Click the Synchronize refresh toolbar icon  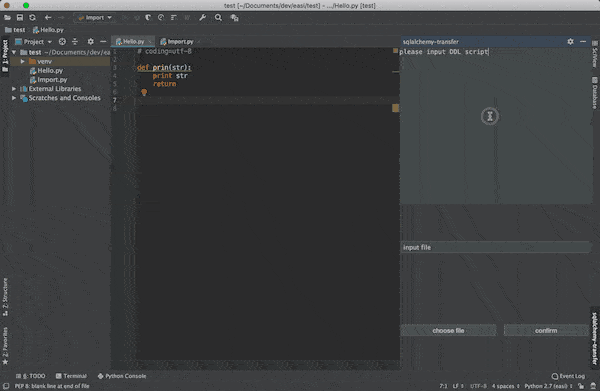33,18
